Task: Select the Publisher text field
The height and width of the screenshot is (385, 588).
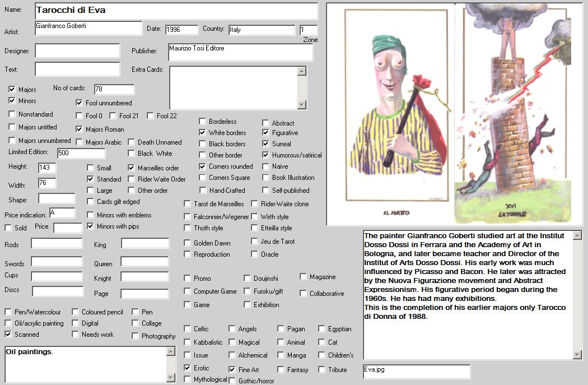Action: (x=240, y=52)
